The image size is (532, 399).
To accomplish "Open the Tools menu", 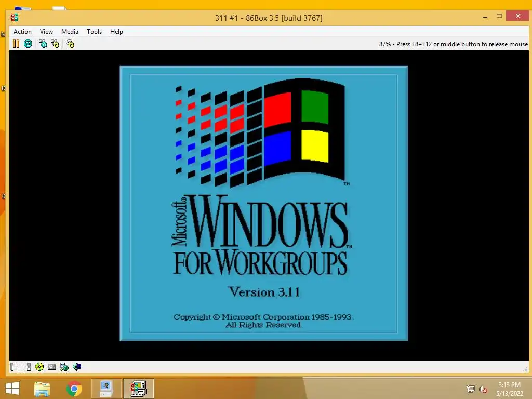I will tap(95, 32).
